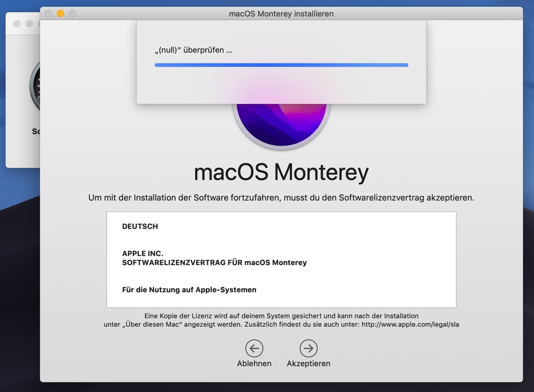The height and width of the screenshot is (392, 534).
Task: Click the macOS Monterey logo image
Action: click(281, 126)
